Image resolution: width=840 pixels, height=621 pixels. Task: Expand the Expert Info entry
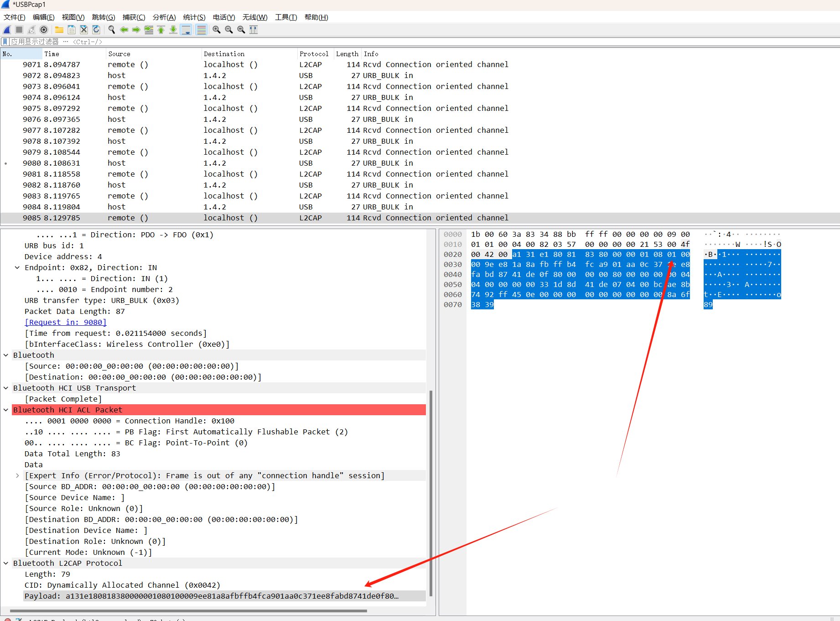click(x=17, y=475)
